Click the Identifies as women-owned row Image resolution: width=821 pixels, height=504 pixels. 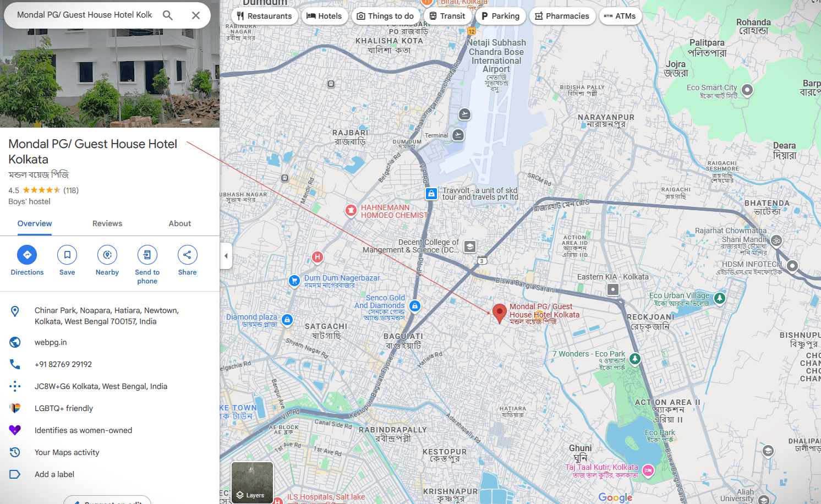pyautogui.click(x=110, y=430)
